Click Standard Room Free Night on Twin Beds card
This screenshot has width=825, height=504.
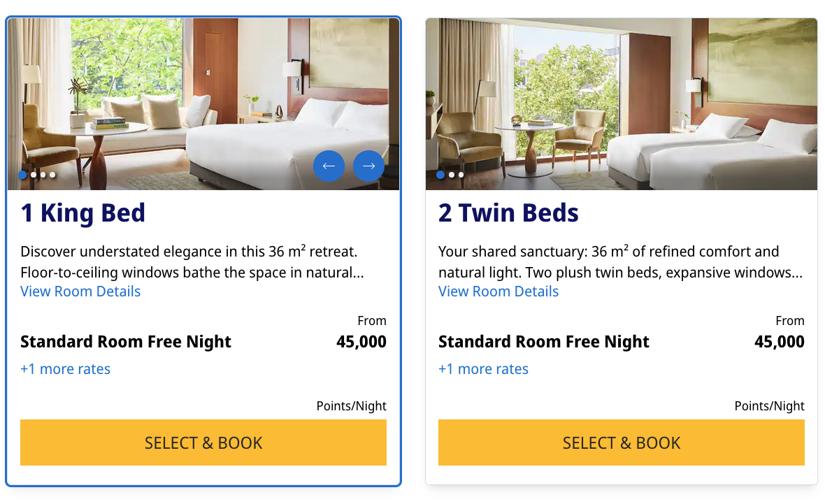543,342
